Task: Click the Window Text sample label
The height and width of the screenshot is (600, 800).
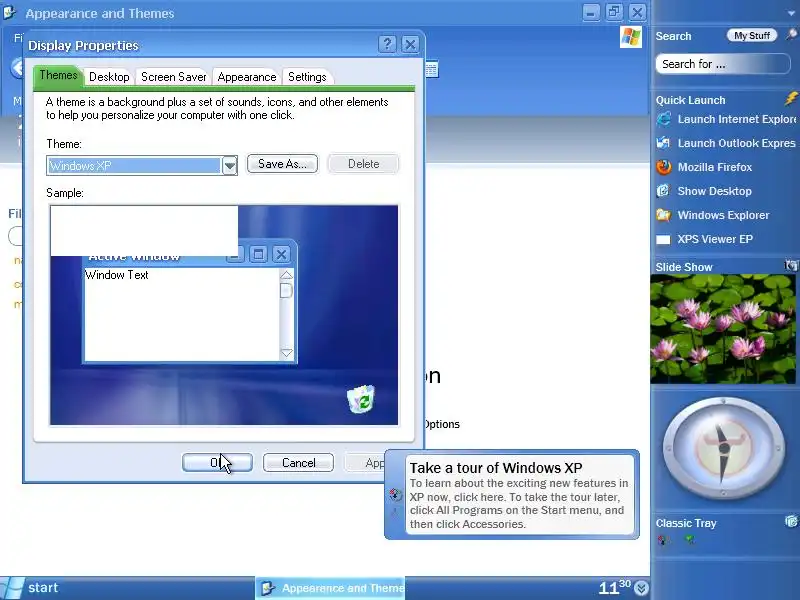Action: coord(116,275)
